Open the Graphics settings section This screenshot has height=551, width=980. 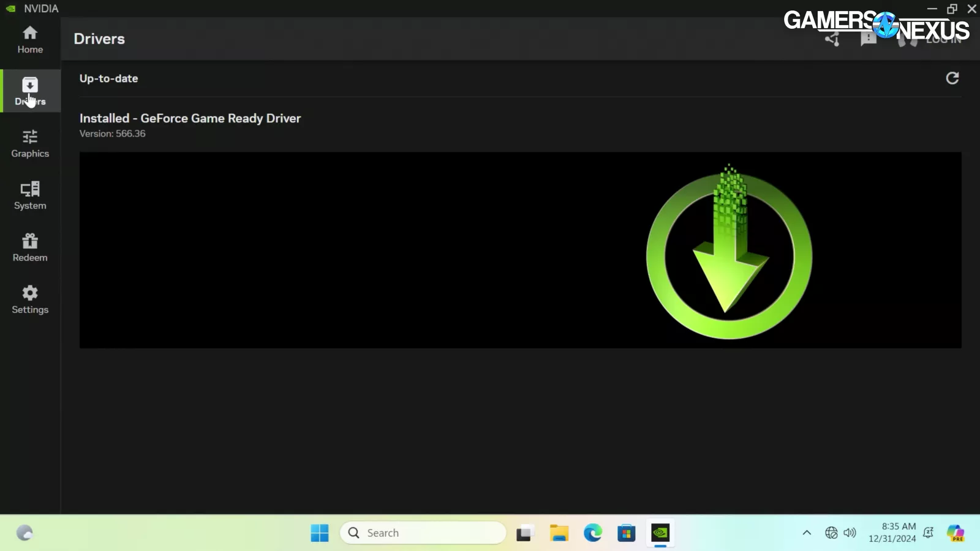coord(30,143)
